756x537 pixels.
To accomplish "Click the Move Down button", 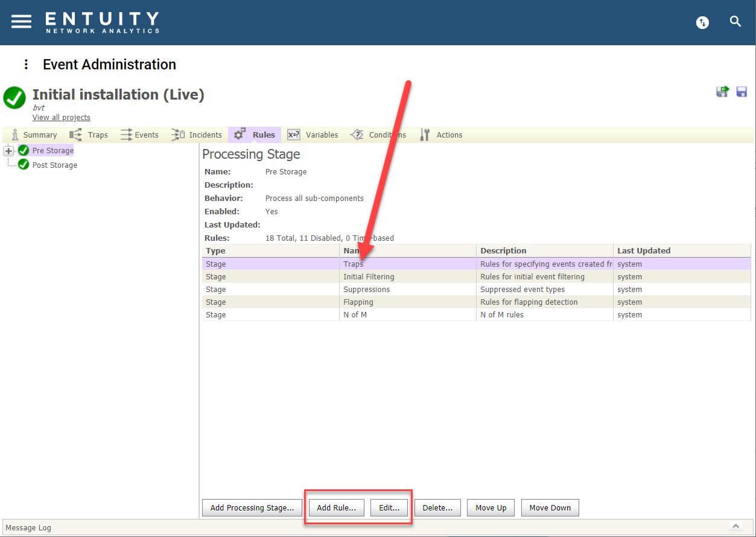I will (x=550, y=508).
